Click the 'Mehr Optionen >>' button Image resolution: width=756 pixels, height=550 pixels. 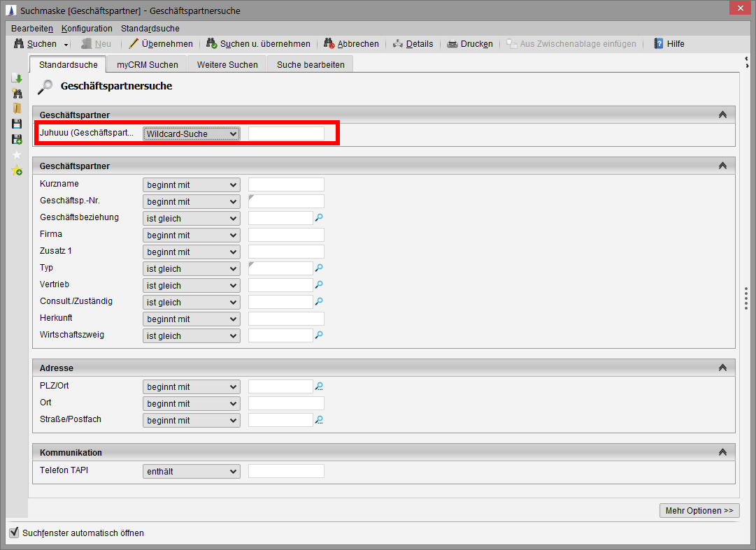[x=699, y=511]
